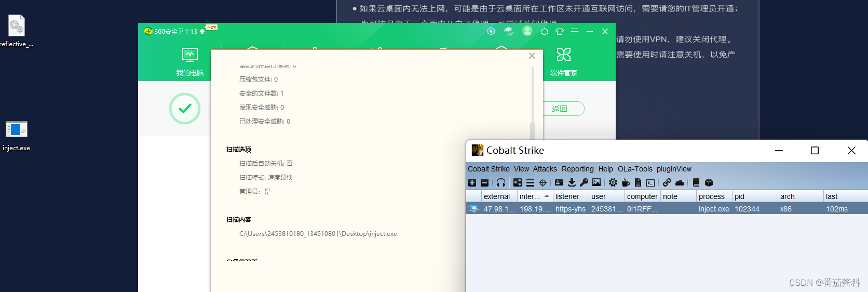
Task: Open the View menu
Action: tap(521, 169)
